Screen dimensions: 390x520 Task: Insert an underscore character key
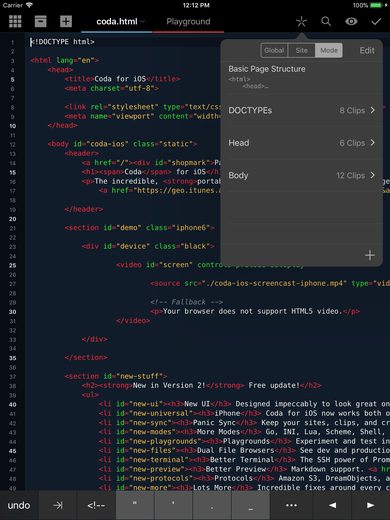pos(250,505)
